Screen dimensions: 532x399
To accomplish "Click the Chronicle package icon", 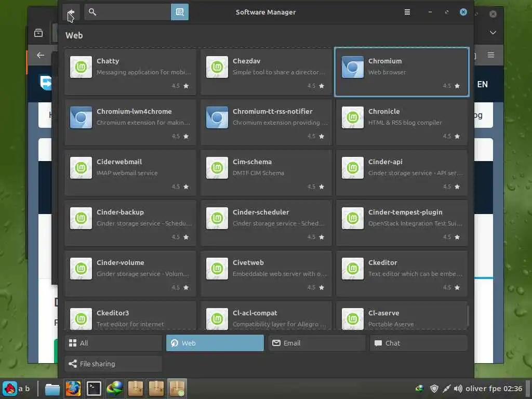I will tap(353, 117).
